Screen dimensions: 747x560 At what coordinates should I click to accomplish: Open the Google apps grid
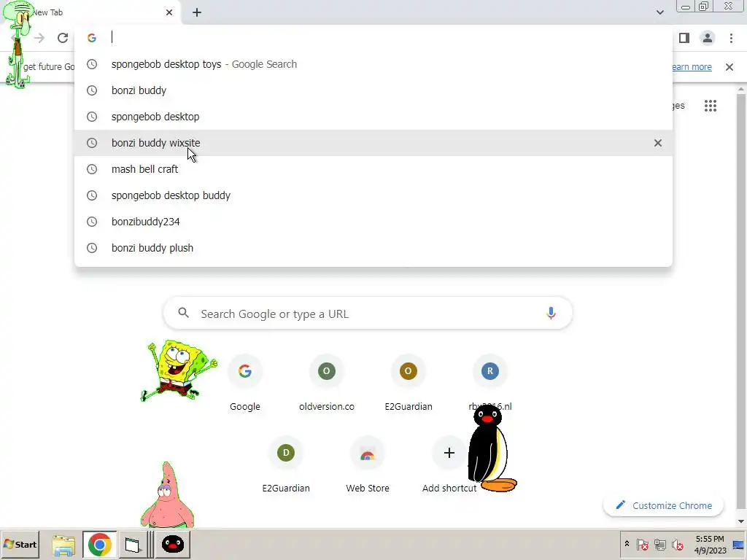(711, 106)
